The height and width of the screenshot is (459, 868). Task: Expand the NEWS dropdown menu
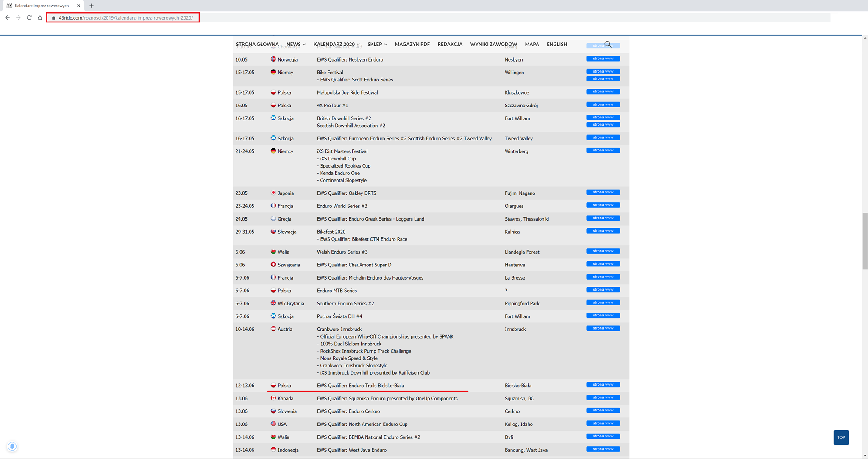[296, 44]
